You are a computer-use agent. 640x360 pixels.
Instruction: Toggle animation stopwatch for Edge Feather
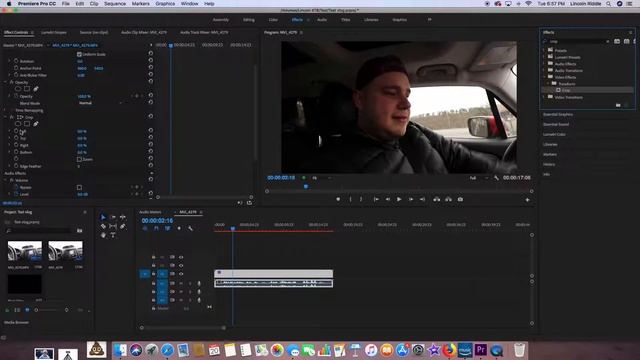pos(16,166)
